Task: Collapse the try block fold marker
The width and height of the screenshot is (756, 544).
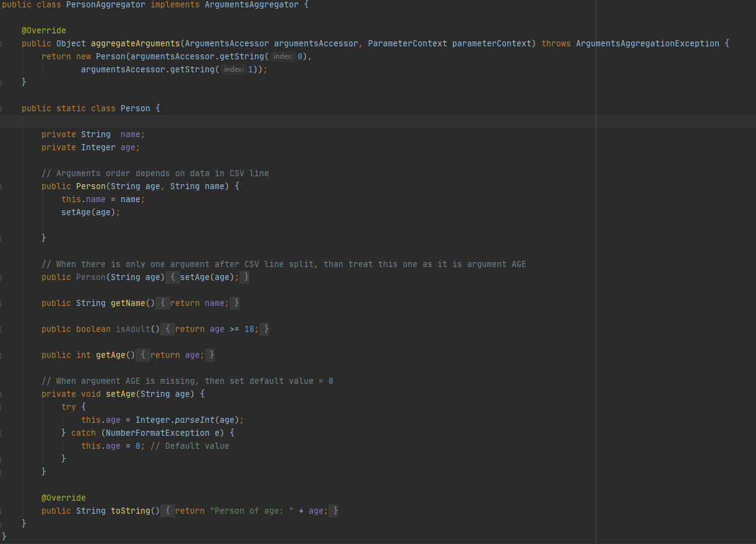Action: 2,407
